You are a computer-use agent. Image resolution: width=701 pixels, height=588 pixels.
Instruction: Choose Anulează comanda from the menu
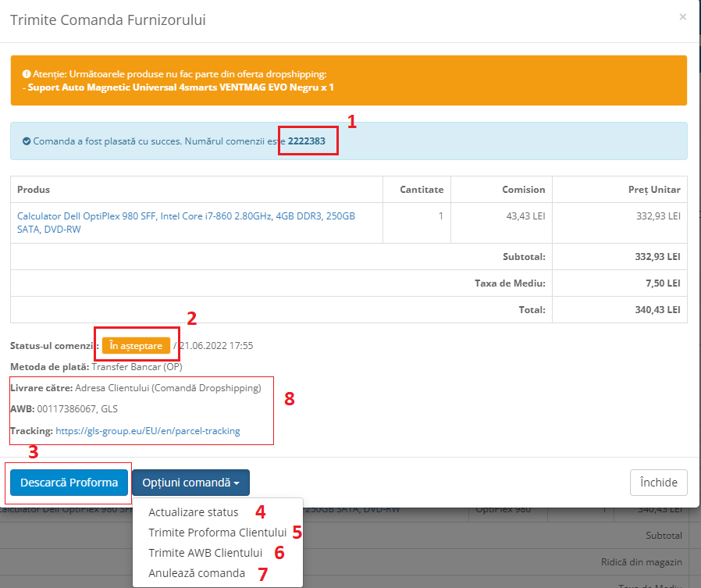click(x=197, y=573)
